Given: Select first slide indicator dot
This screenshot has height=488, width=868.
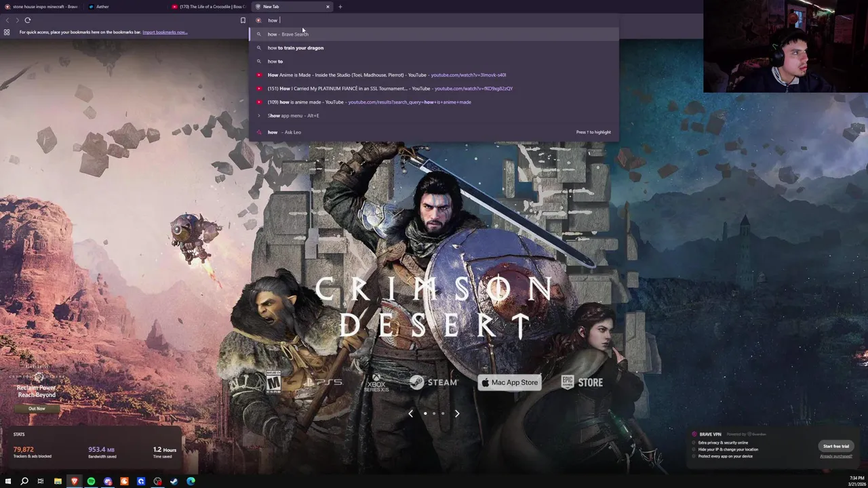Looking at the screenshot, I should 425,413.
